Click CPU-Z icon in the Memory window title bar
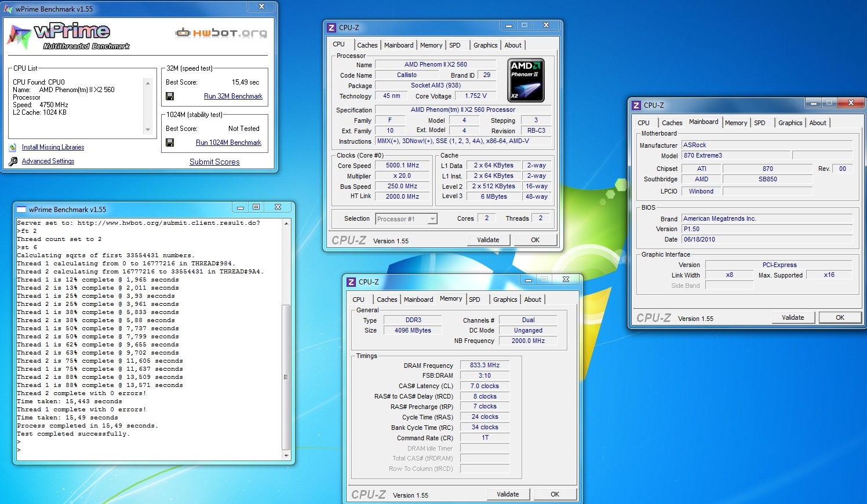The image size is (867, 504). (x=351, y=282)
